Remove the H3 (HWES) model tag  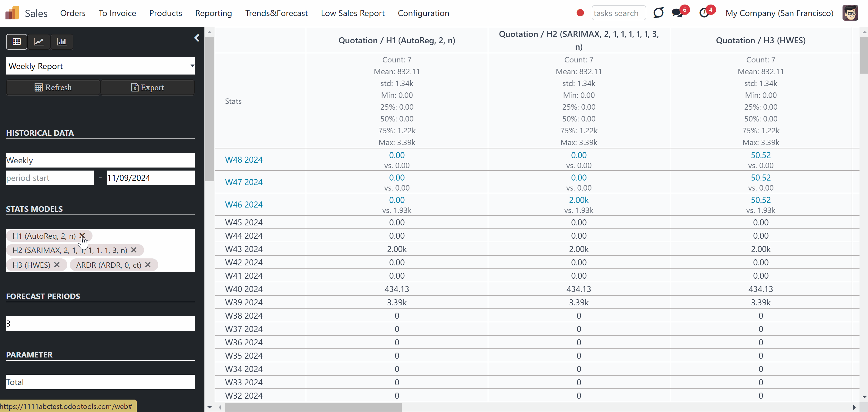57,265
